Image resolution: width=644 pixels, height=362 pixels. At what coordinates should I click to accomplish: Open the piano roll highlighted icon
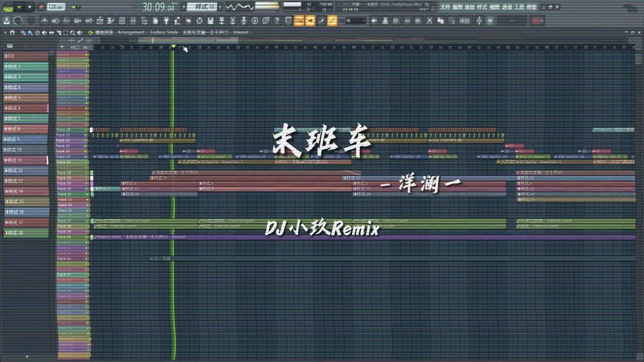299,21
